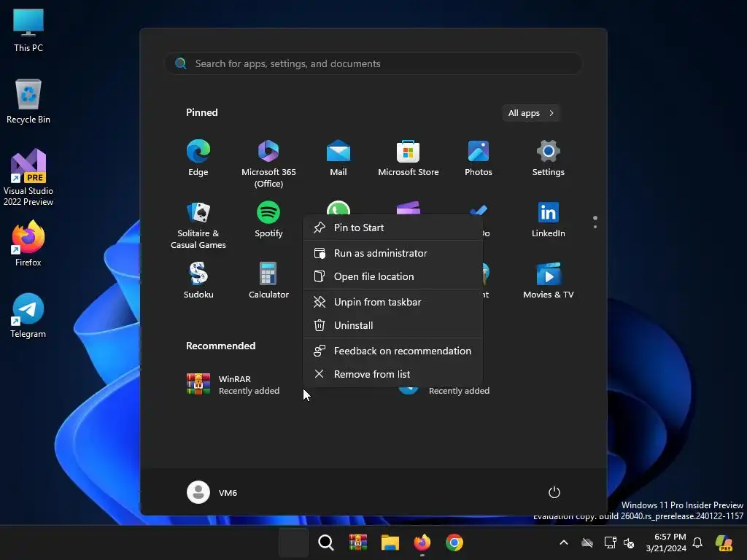Viewport: 747px width, 560px height.
Task: Click the OneDrive cloud tray icon
Action: [x=587, y=542]
